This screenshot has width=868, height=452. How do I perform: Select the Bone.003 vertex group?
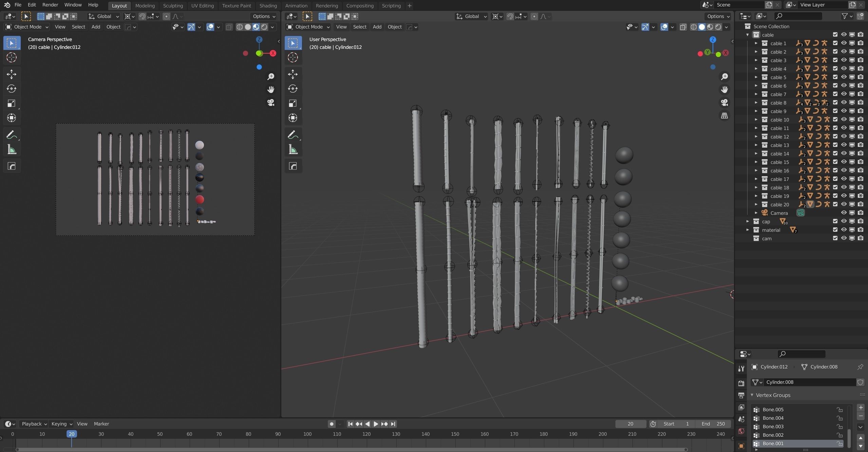pyautogui.click(x=773, y=427)
